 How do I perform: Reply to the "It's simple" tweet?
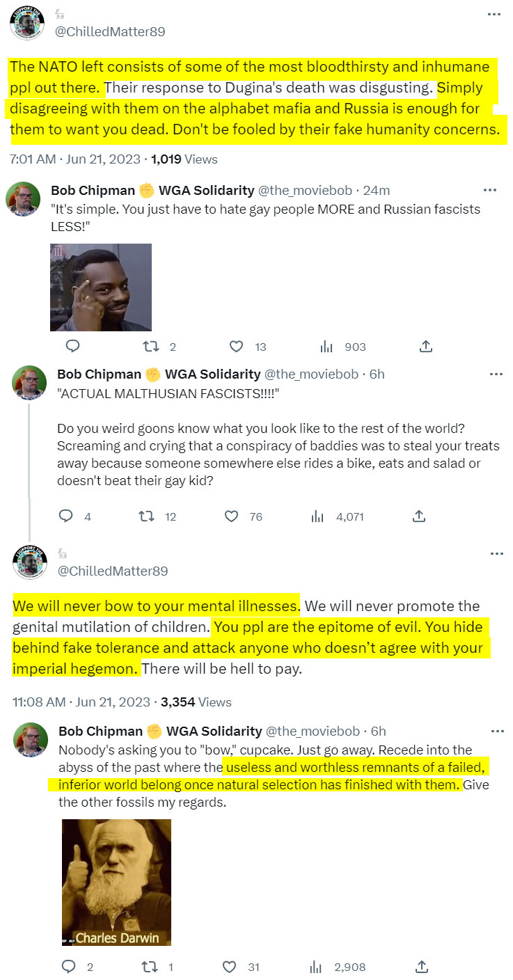[72, 346]
